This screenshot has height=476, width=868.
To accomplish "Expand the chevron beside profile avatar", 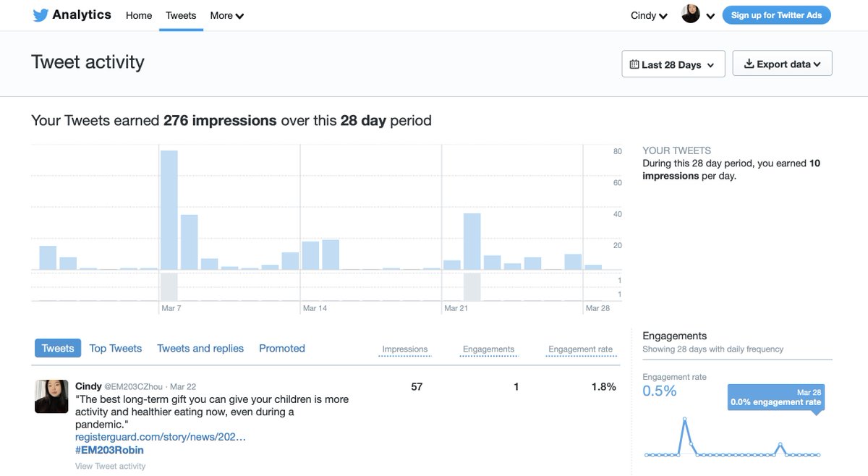I will (x=710, y=16).
